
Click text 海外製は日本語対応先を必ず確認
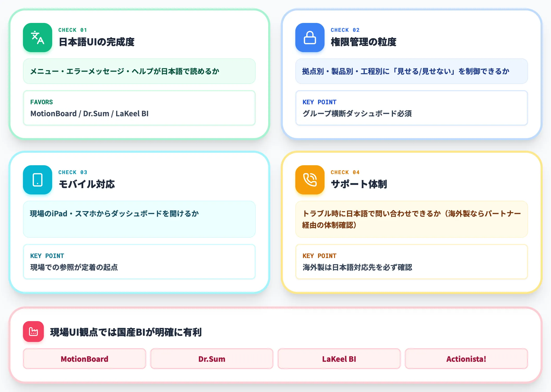pyautogui.click(x=357, y=267)
